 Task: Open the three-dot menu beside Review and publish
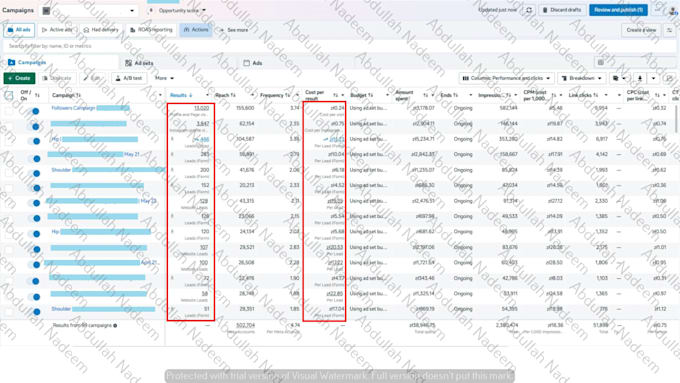coord(658,10)
